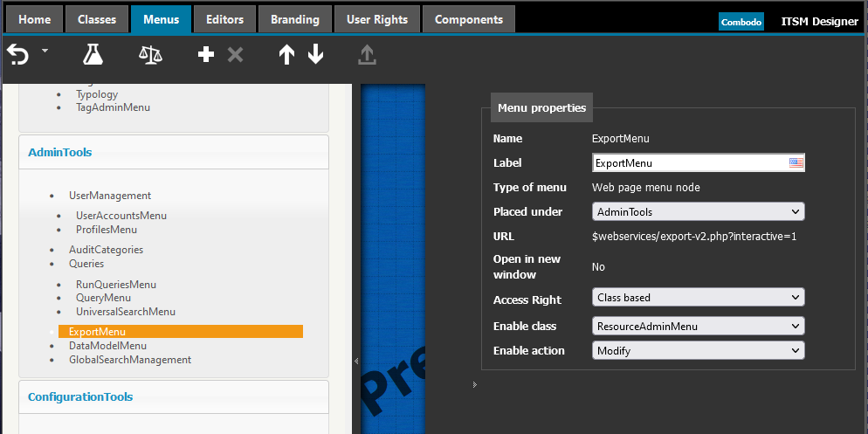Open the Enable class dropdown
The height and width of the screenshot is (434, 868).
pos(698,327)
